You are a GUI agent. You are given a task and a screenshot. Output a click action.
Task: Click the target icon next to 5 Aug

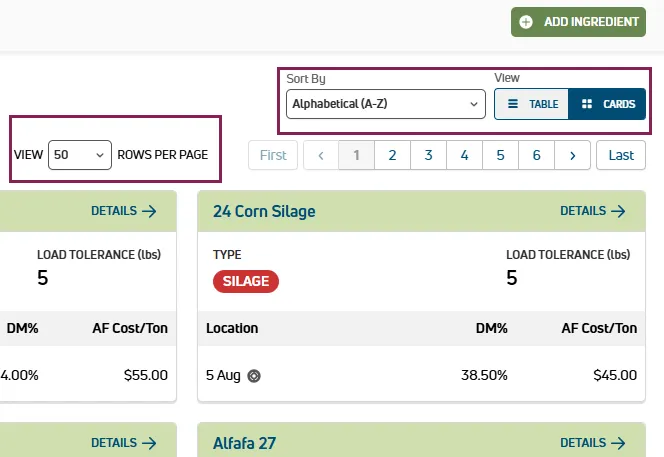click(x=254, y=376)
